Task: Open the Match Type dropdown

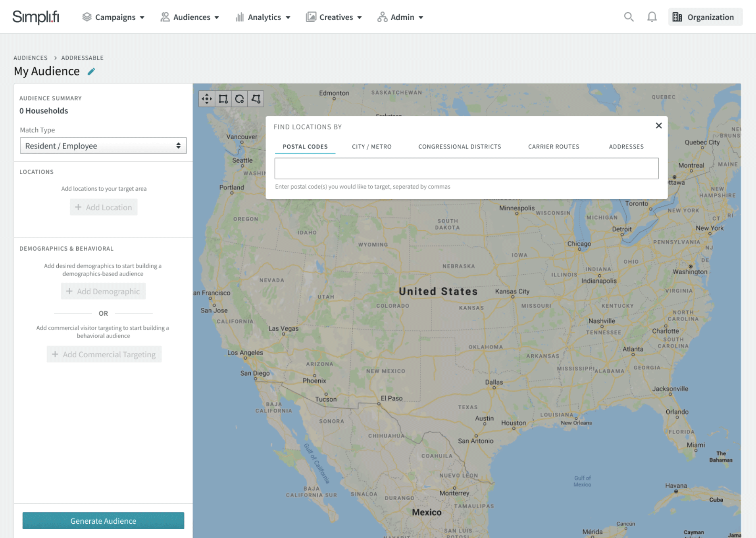Action: 103,146
